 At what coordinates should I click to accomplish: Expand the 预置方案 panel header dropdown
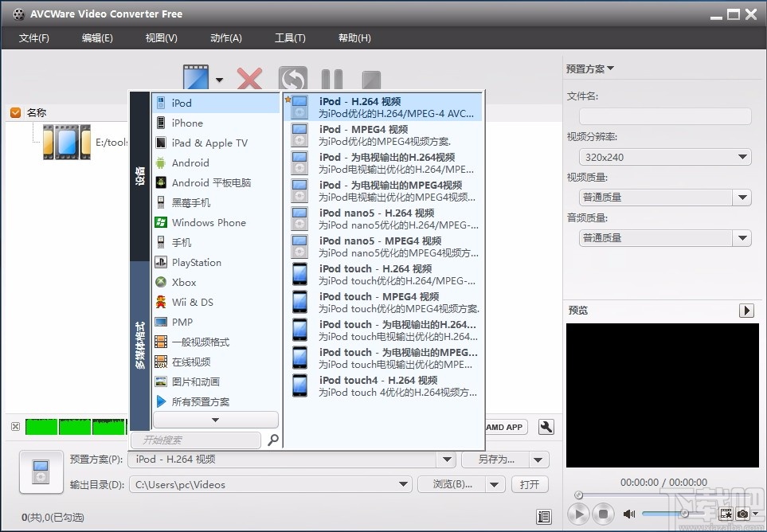click(609, 68)
